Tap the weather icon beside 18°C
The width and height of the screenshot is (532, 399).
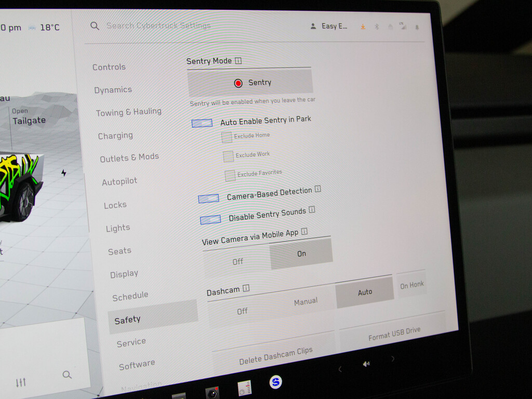(x=32, y=28)
